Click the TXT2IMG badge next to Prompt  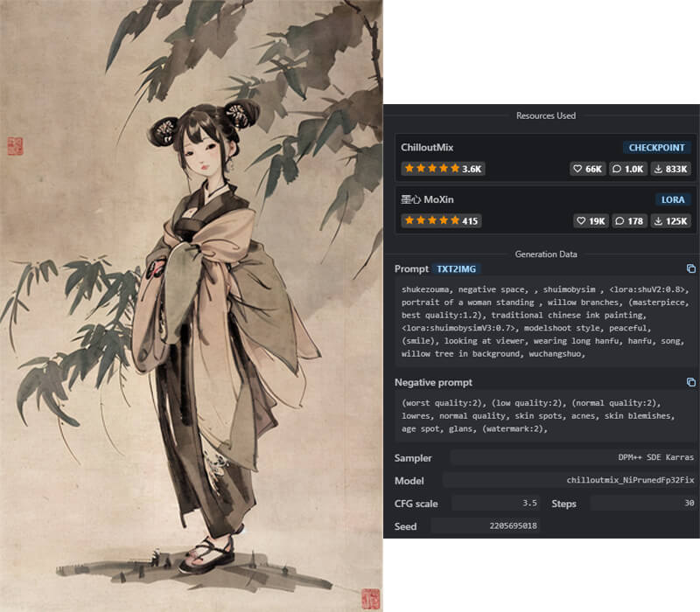click(x=456, y=269)
